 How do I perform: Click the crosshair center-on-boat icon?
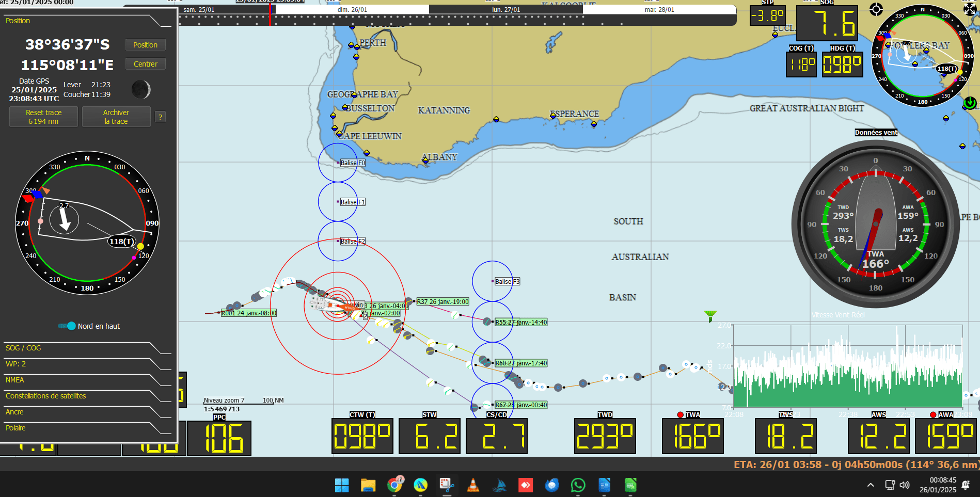pyautogui.click(x=876, y=9)
